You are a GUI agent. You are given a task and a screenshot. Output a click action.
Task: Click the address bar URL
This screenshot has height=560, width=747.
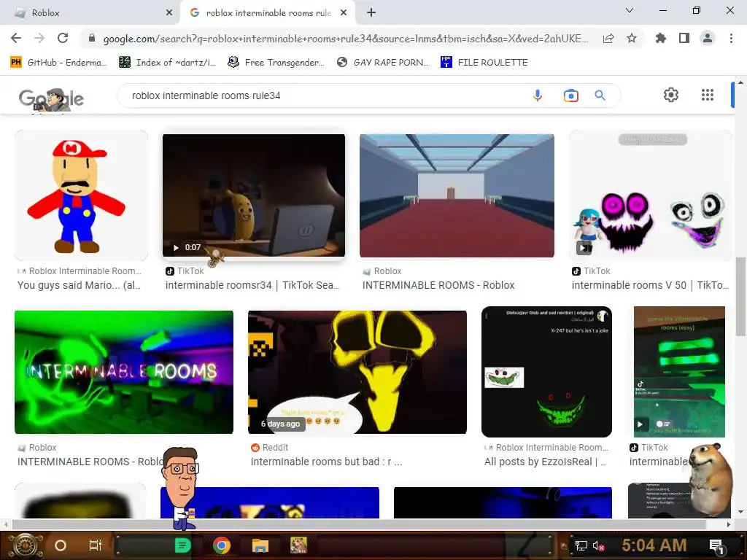345,39
